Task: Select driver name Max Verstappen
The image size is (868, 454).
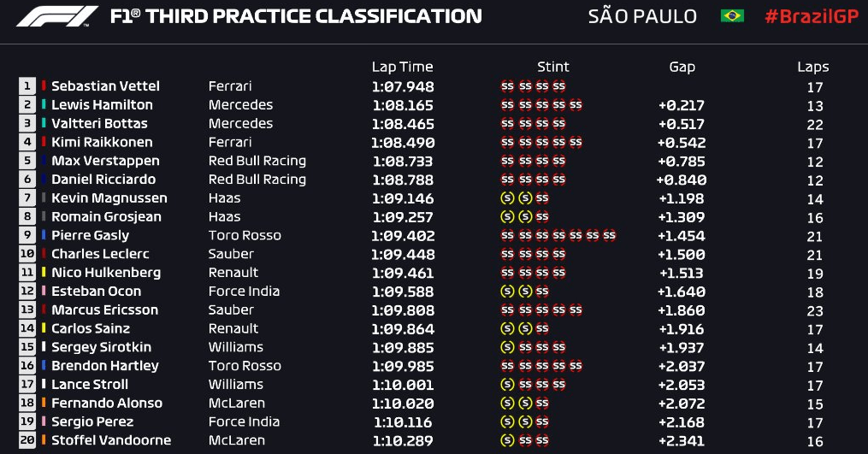Action: tap(106, 161)
